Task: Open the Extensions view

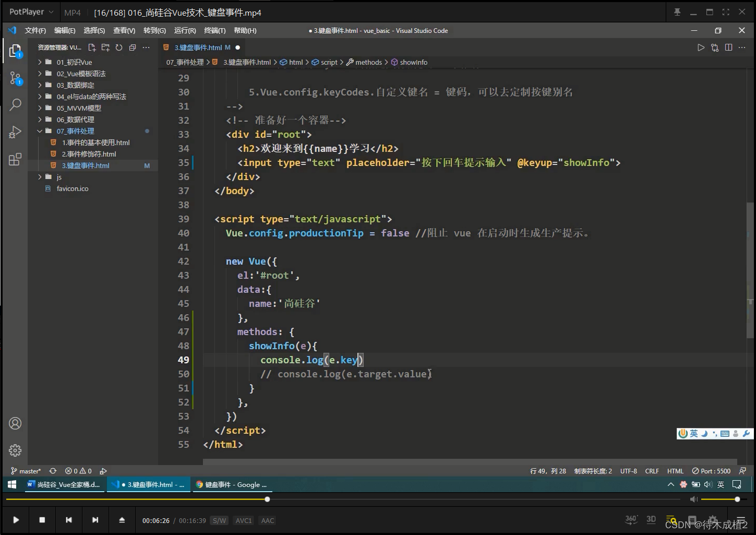Action: point(15,159)
